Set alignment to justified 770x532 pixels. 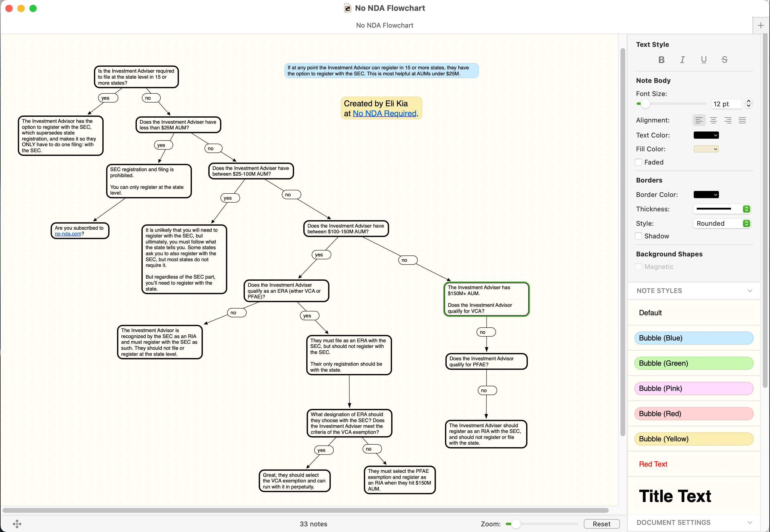tap(742, 120)
